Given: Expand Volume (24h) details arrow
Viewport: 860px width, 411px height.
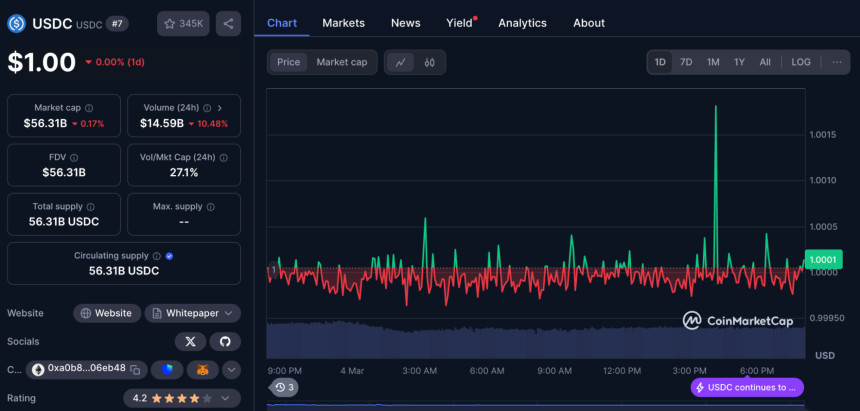Looking at the screenshot, I should pyautogui.click(x=220, y=108).
